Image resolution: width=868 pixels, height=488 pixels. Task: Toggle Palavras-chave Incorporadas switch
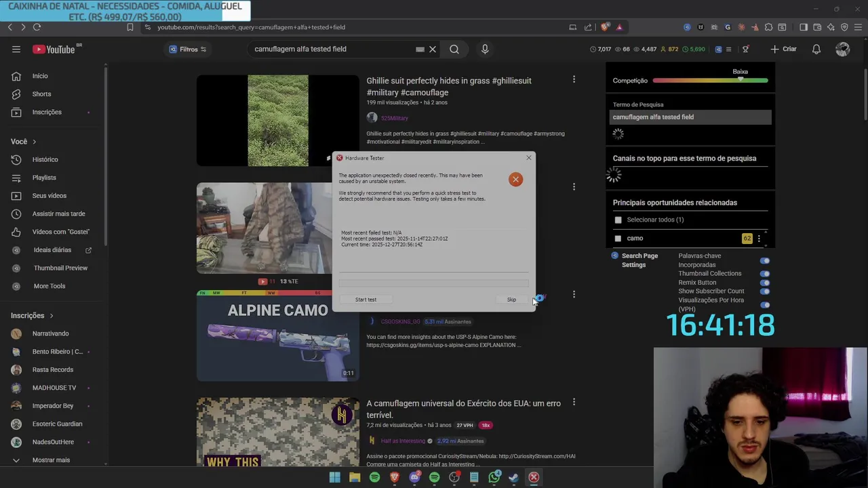(x=765, y=260)
